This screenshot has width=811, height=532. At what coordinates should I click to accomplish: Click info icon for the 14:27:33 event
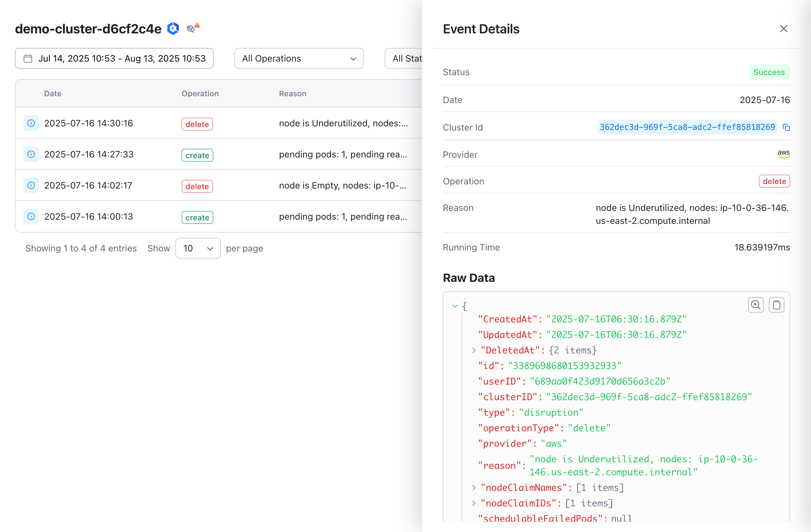click(31, 154)
